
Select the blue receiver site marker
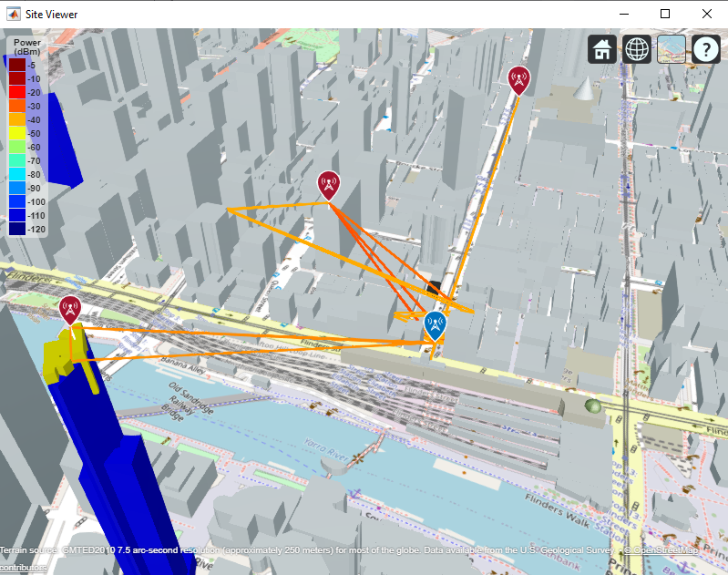[x=435, y=325]
